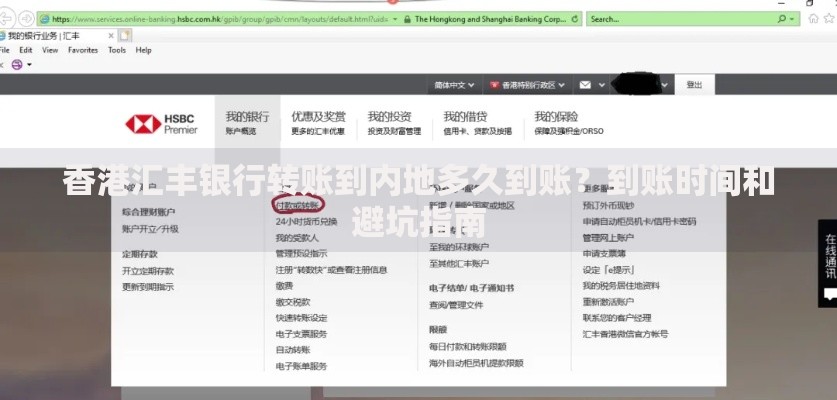The height and width of the screenshot is (400, 837).
Task: Open the 电子支票服务 link
Action: click(x=301, y=334)
